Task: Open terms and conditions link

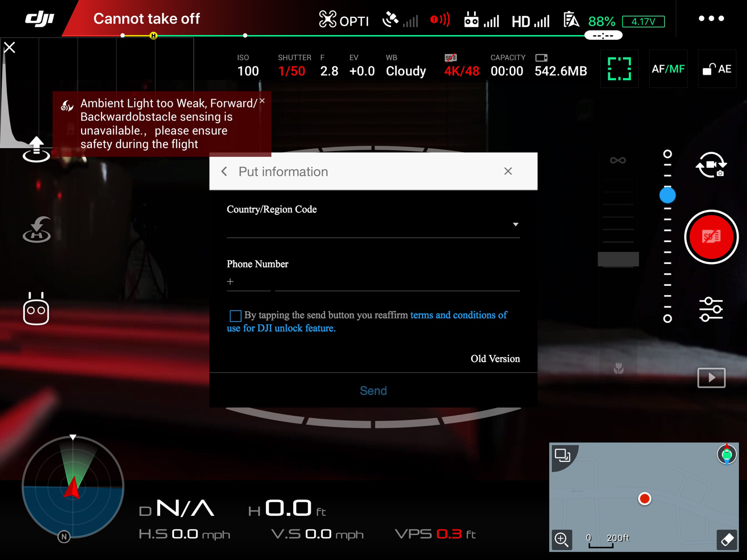Action: 367,321
